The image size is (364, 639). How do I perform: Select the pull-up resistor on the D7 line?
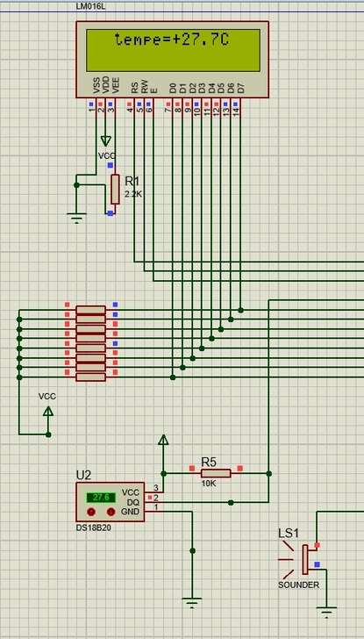(x=91, y=310)
